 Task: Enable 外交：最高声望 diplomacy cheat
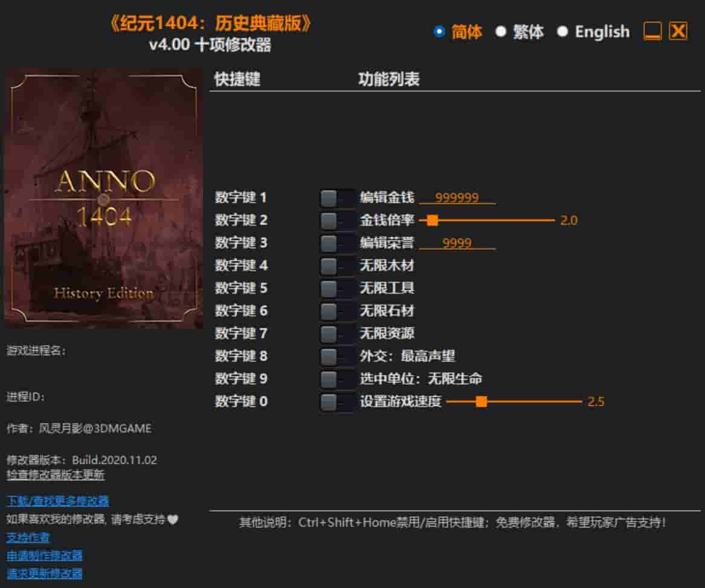pyautogui.click(x=336, y=356)
